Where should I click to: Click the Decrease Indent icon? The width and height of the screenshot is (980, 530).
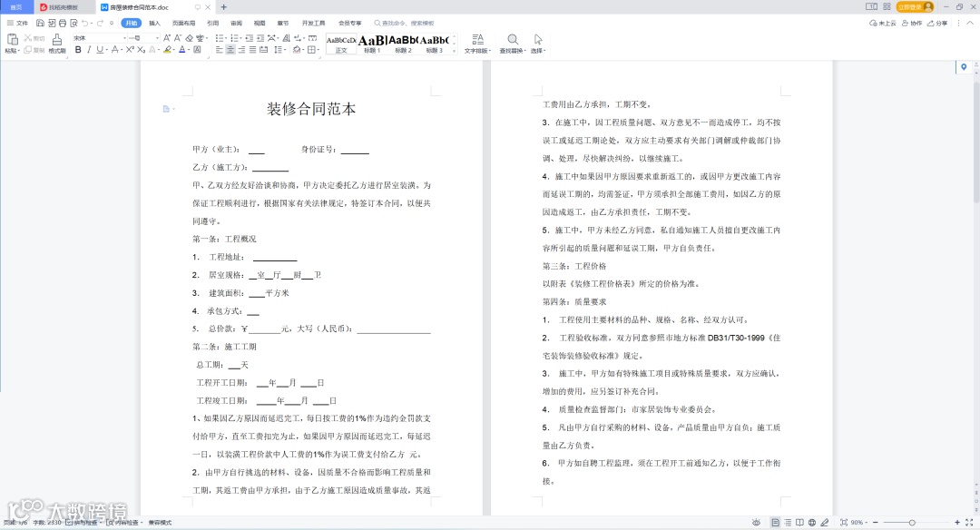click(x=250, y=38)
